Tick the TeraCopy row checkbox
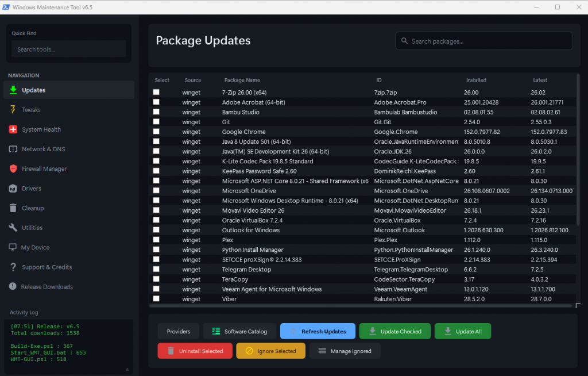 (156, 279)
